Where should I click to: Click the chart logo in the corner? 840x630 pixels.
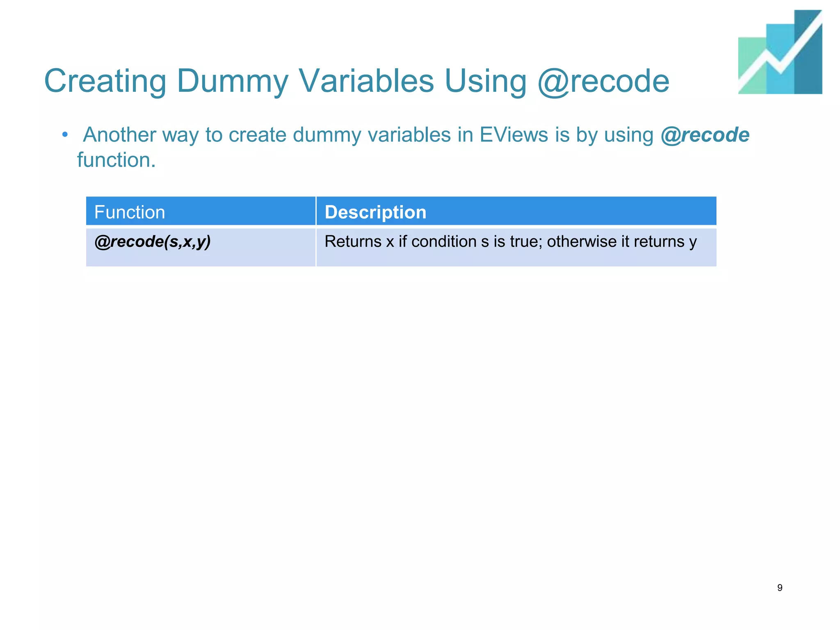click(x=780, y=52)
